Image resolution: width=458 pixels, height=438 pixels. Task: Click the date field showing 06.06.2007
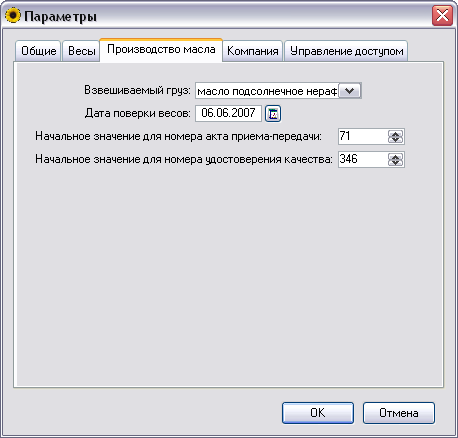pos(228,113)
